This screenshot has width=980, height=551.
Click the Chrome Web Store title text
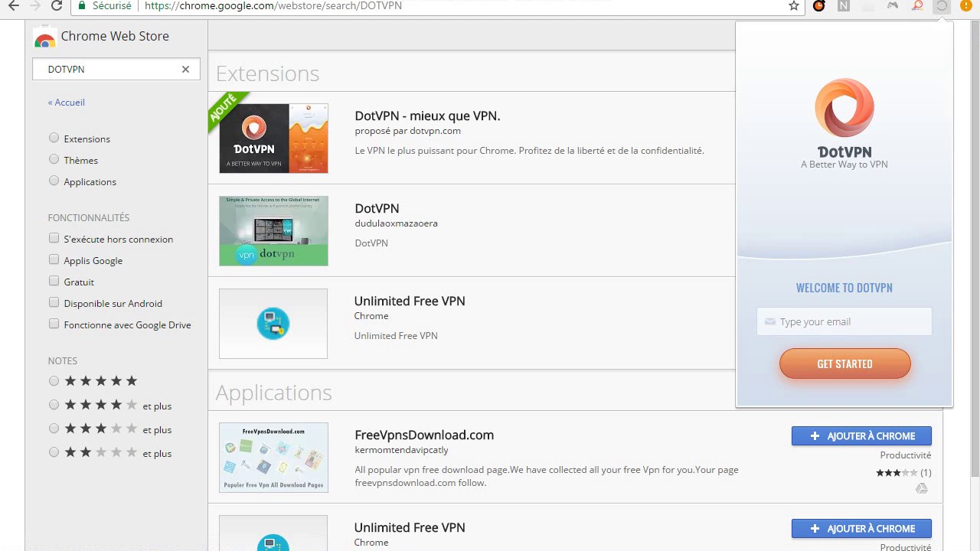point(115,36)
